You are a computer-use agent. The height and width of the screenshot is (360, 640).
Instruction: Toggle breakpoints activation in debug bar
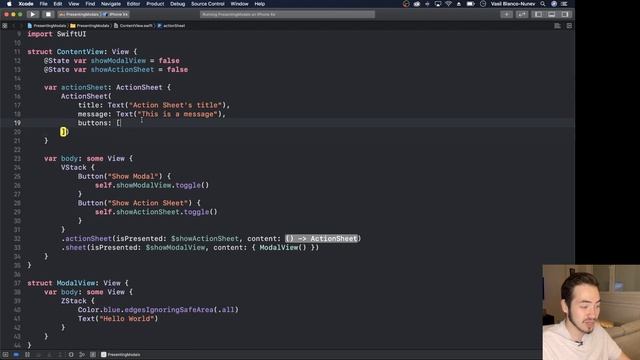click(x=16, y=355)
